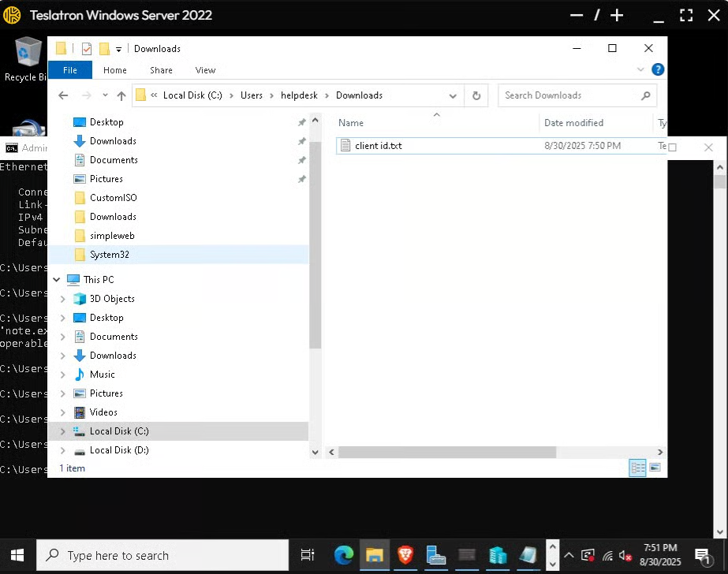Open the notification center icon
Viewport: 728px width, 574px height.
702,555
